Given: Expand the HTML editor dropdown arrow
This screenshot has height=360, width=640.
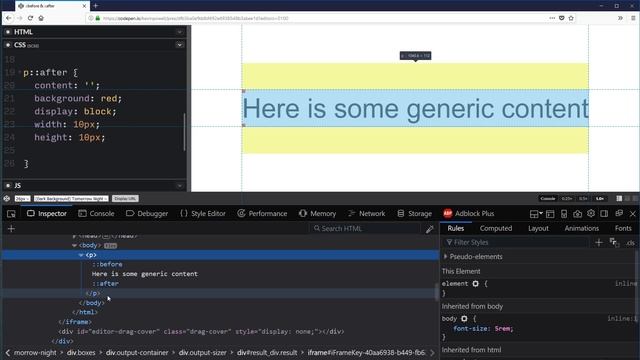Looking at the screenshot, I should tap(180, 32).
